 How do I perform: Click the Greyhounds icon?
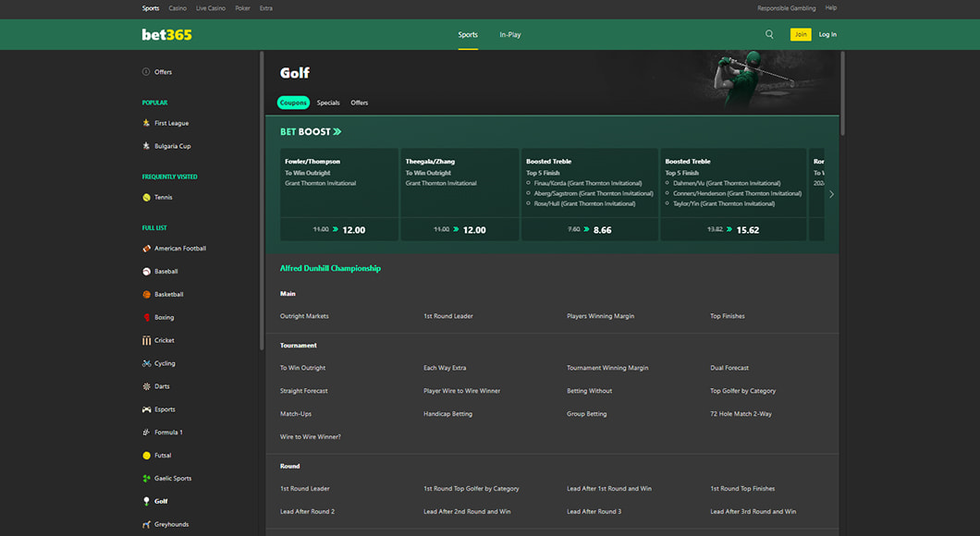[x=146, y=525]
